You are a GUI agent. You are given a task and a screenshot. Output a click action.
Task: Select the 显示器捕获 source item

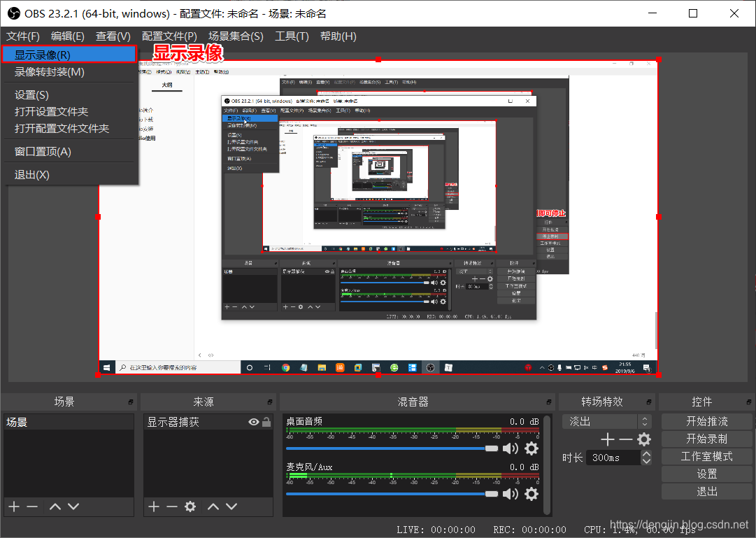[x=208, y=422]
